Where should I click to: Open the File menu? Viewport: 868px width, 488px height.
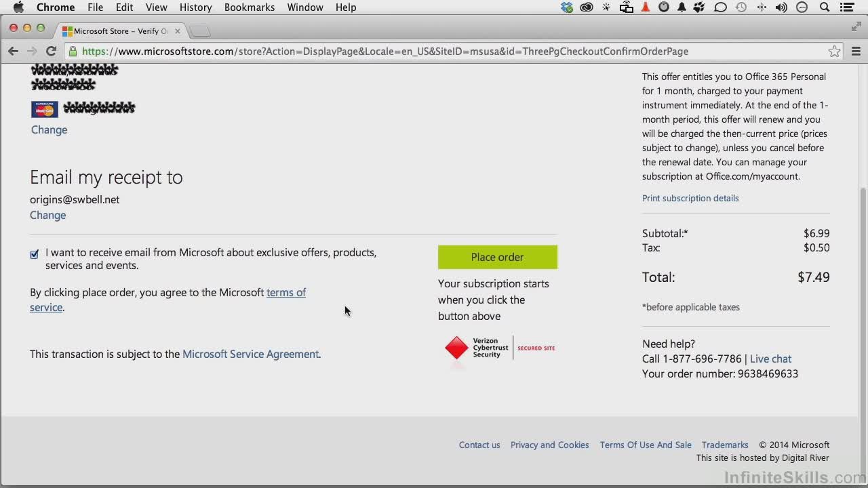pyautogui.click(x=96, y=7)
